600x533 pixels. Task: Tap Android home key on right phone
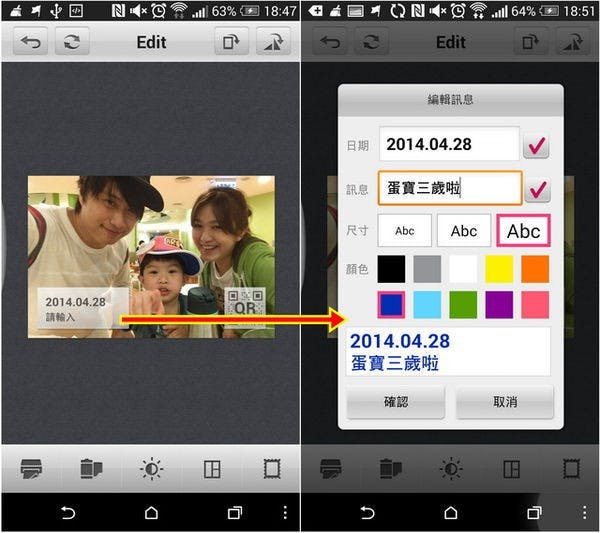tap(451, 513)
